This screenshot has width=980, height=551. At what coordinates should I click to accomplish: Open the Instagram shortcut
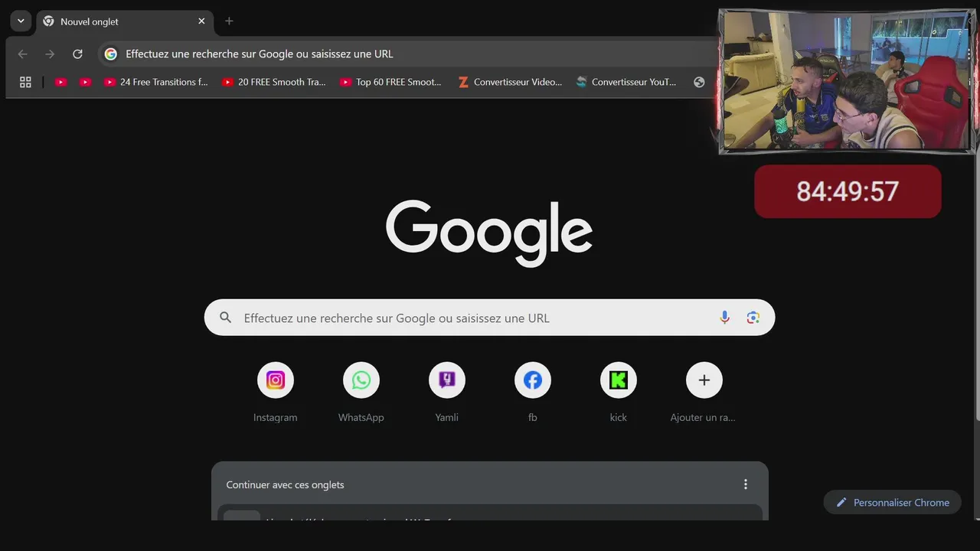coord(276,393)
